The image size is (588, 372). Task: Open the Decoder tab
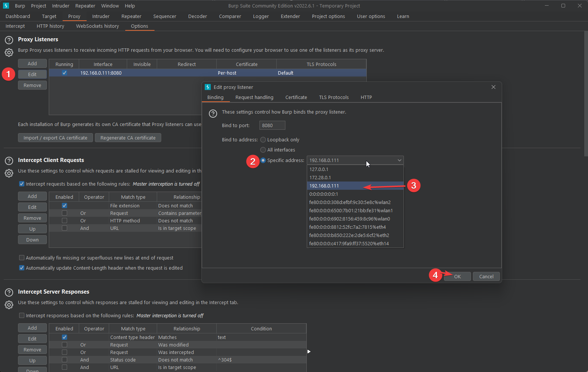(198, 16)
